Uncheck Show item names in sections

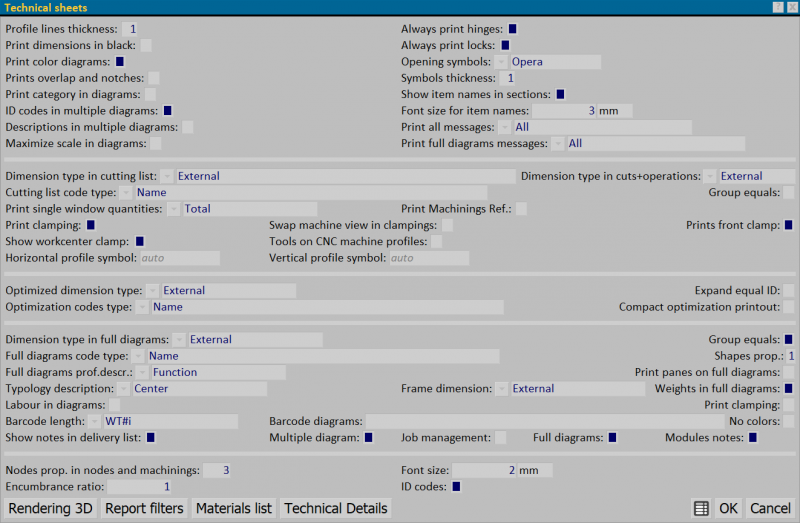pos(560,94)
